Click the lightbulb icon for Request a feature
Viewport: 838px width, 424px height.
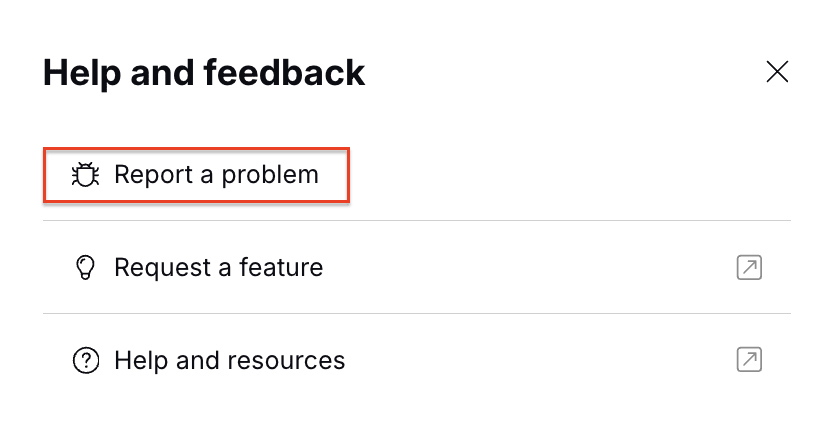pyautogui.click(x=86, y=268)
